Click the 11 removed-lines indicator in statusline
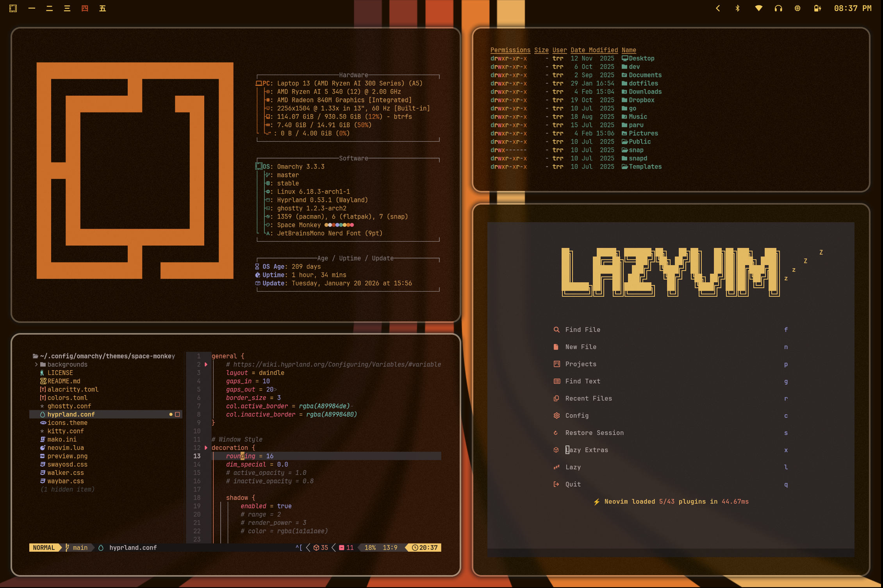This screenshot has width=883, height=588. click(346, 547)
